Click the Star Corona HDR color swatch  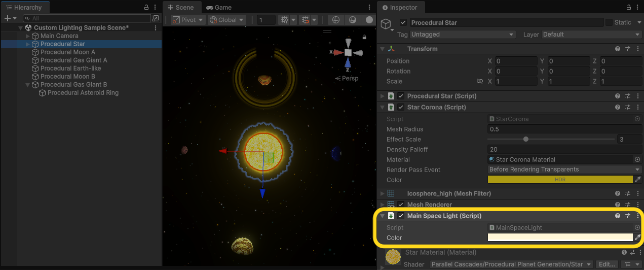[560, 180]
